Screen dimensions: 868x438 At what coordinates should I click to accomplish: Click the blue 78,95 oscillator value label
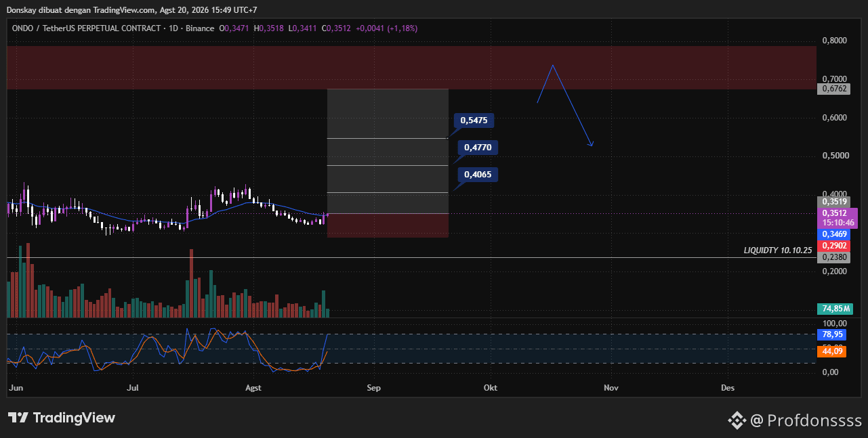tap(831, 334)
